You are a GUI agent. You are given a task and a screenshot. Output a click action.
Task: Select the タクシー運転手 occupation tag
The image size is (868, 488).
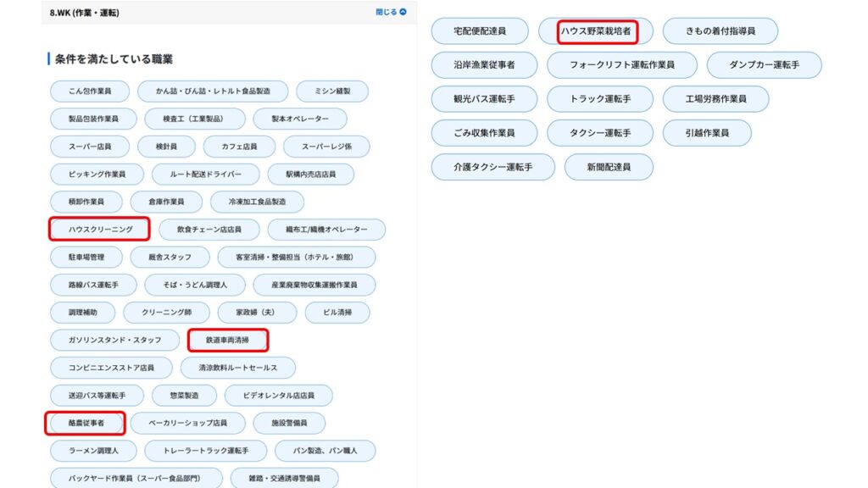[x=600, y=133]
